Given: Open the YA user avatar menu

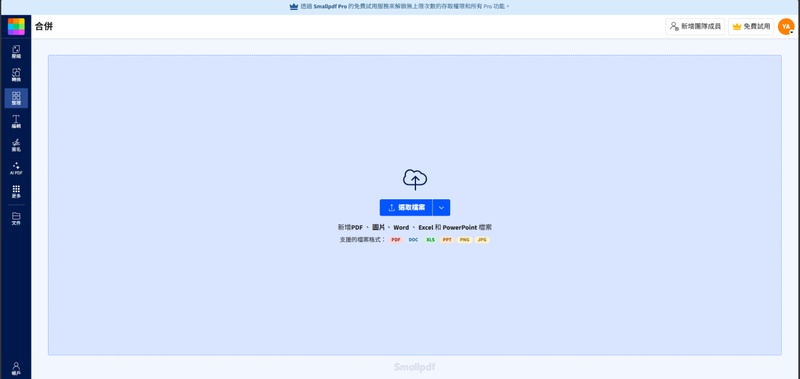Looking at the screenshot, I should 786,27.
